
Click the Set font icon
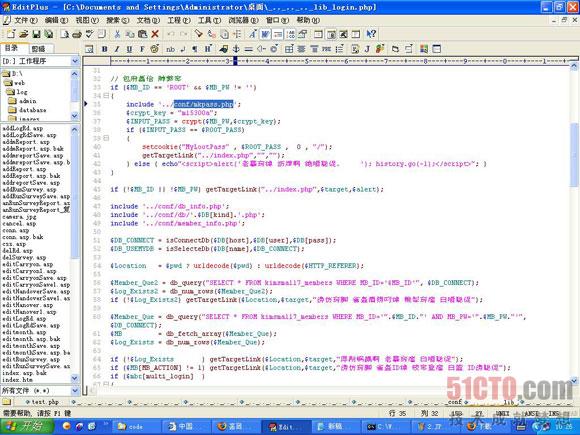253,34
